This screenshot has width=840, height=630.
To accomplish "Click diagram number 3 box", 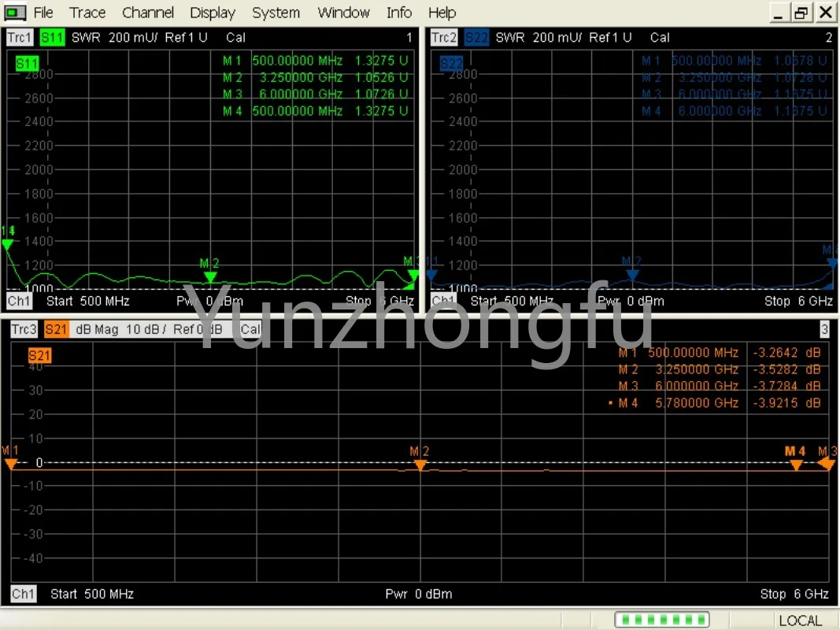I will pyautogui.click(x=824, y=329).
